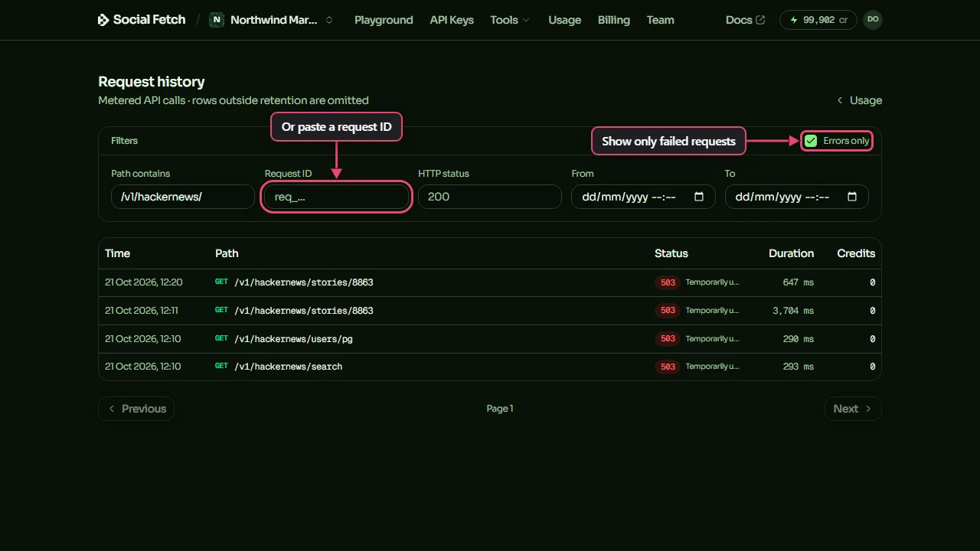Go back to Usage via the chevron link
The image size is (980, 551).
(x=859, y=100)
